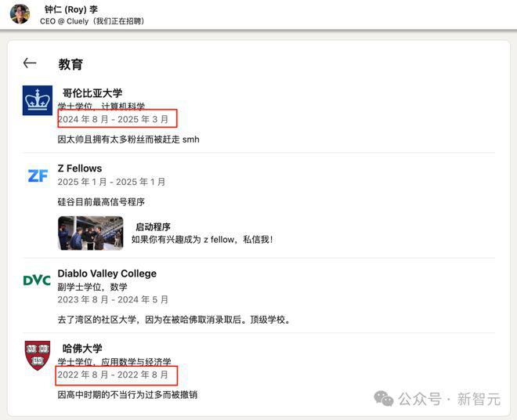Click the 教育 section heading
Screen dimensions: 517x420
click(70, 64)
